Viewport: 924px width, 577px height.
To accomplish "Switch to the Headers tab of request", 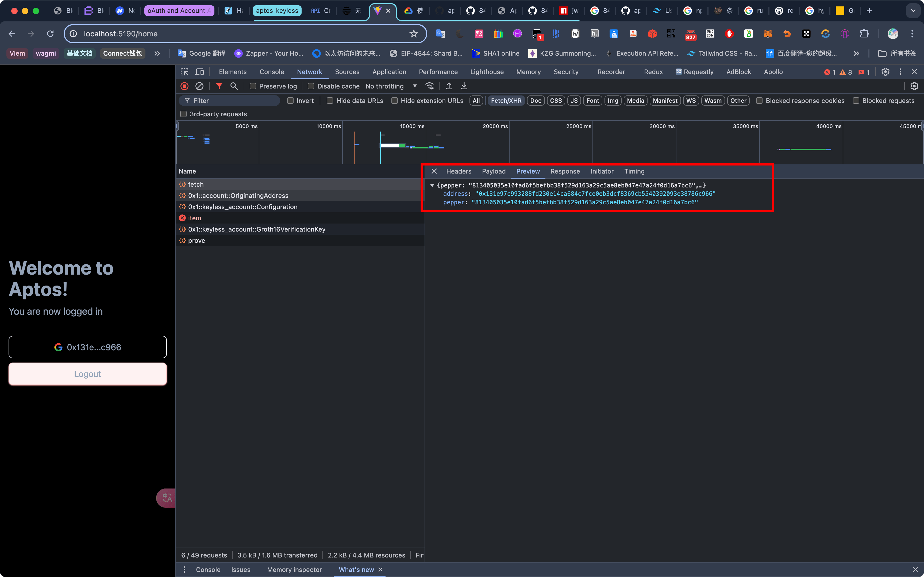I will coord(459,171).
